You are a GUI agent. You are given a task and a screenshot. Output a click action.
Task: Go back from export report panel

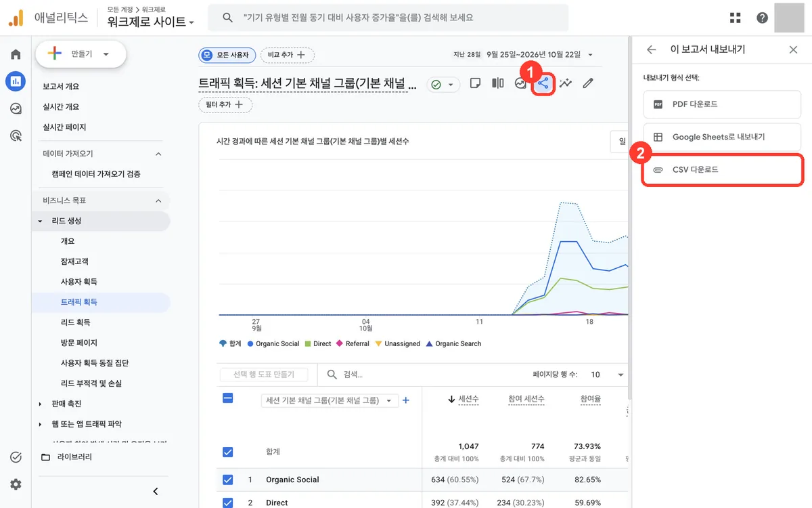pos(651,49)
